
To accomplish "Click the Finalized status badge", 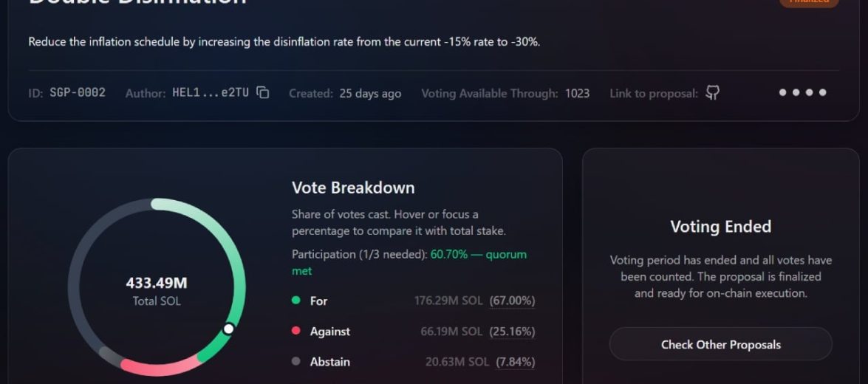I will (809, 1).
